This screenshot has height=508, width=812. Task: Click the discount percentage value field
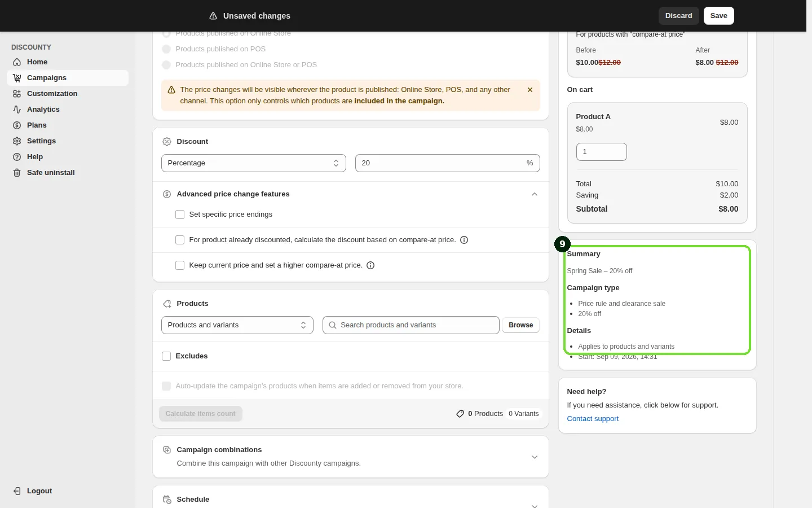[x=448, y=163]
